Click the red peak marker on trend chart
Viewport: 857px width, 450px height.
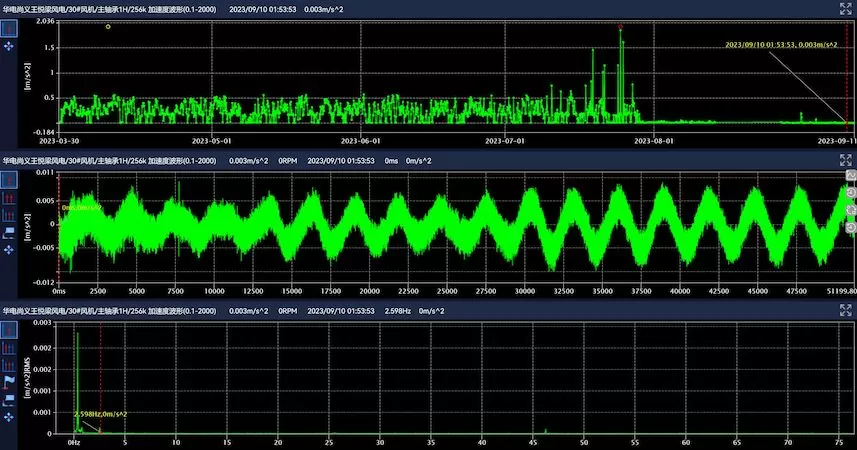point(621,27)
